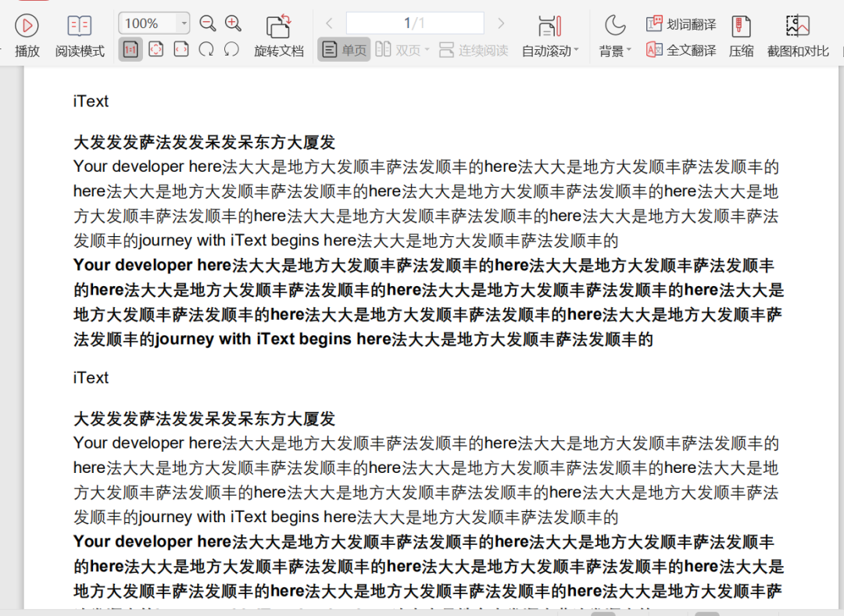The height and width of the screenshot is (616, 844).
Task: Click the next page arrow
Action: coord(501,23)
